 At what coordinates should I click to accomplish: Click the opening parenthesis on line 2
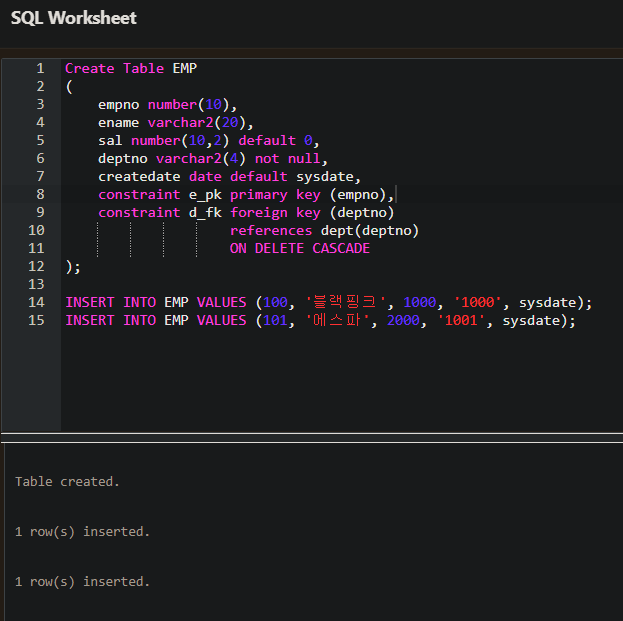click(69, 86)
